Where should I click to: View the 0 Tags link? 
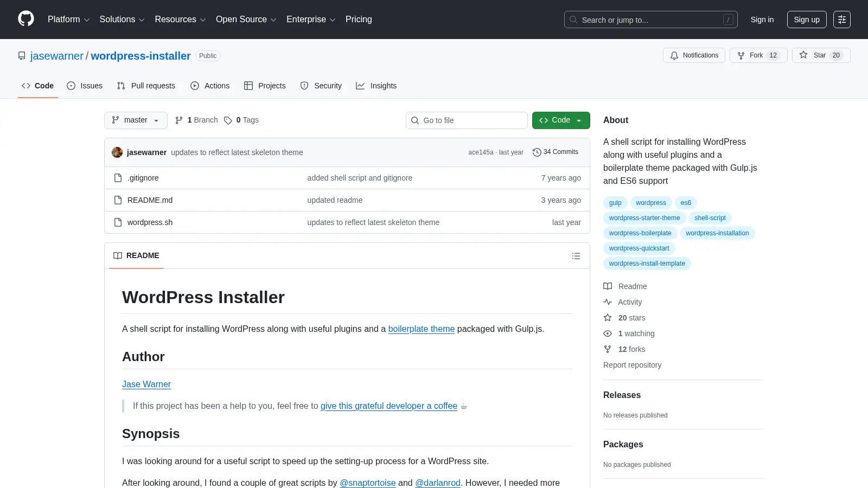click(241, 120)
